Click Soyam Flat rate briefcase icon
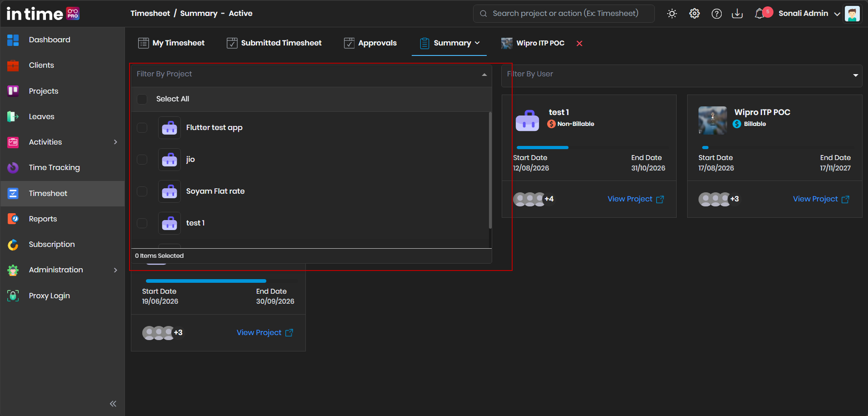The width and height of the screenshot is (868, 416). click(170, 191)
